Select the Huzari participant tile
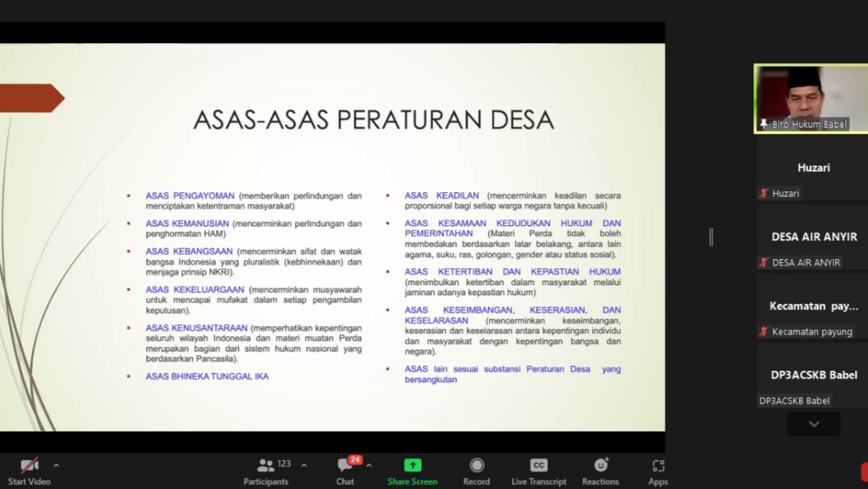This screenshot has height=489, width=868. point(813,168)
